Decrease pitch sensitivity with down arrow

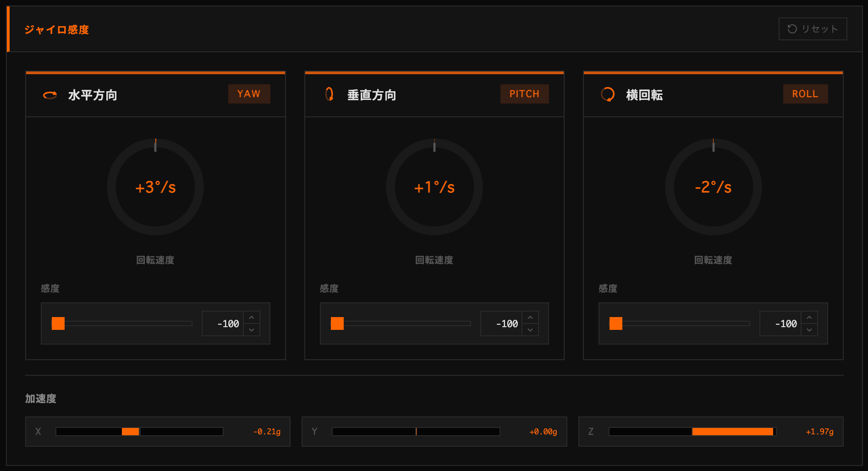[x=530, y=330]
